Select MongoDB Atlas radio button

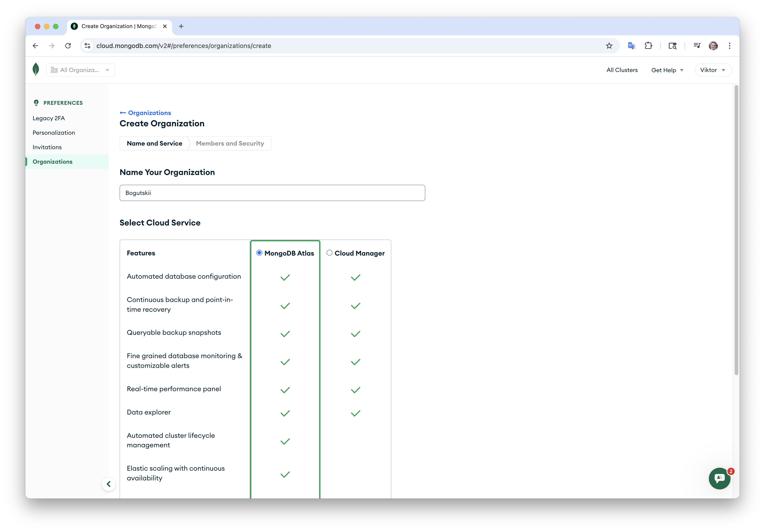pos(259,253)
